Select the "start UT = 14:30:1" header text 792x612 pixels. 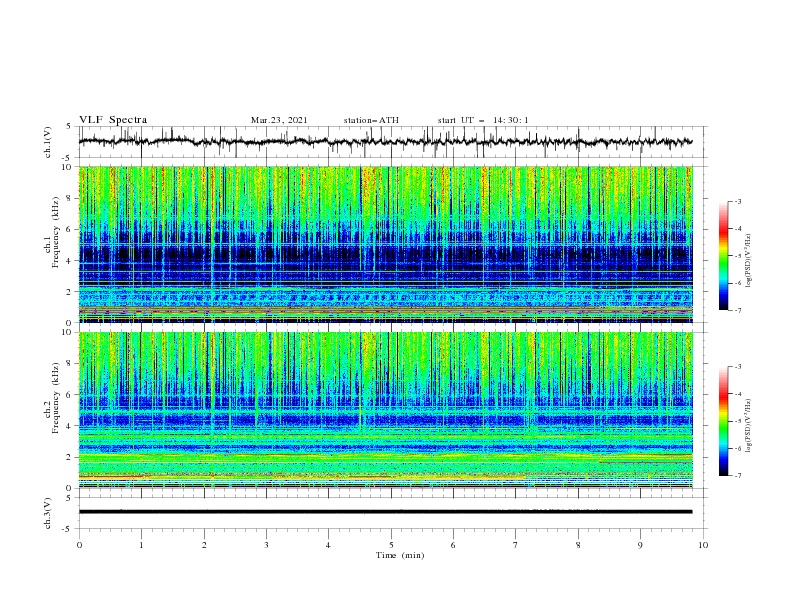click(483, 120)
